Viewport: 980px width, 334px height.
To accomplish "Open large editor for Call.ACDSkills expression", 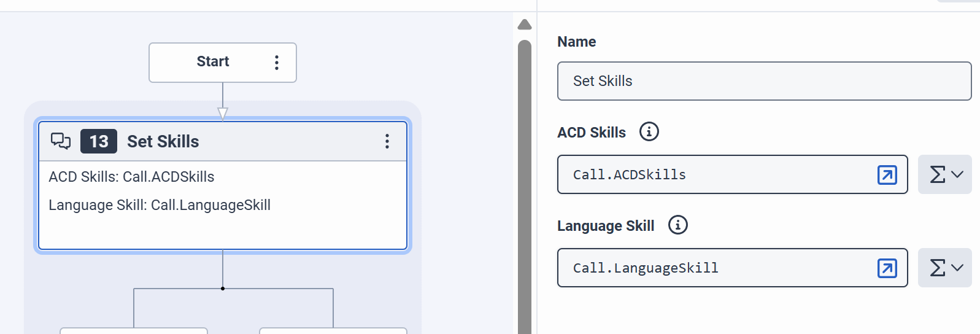I will pyautogui.click(x=887, y=175).
